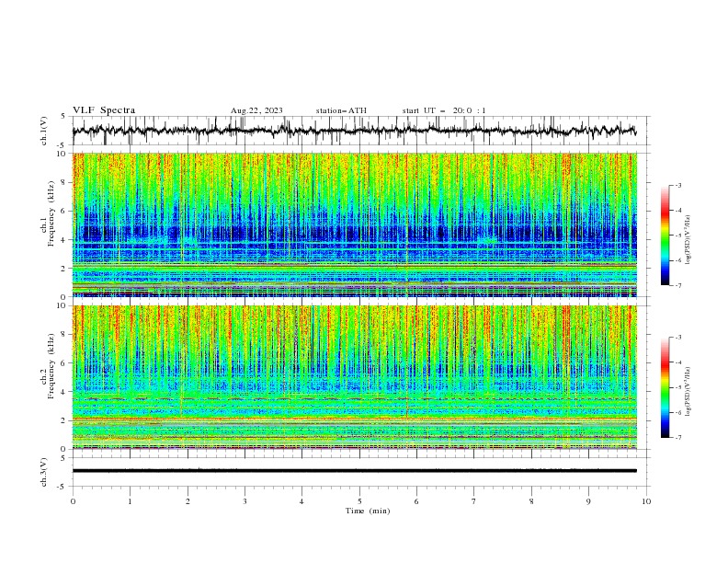Click the time axis end tick label "10"
The height and width of the screenshot is (563, 728).
(646, 501)
